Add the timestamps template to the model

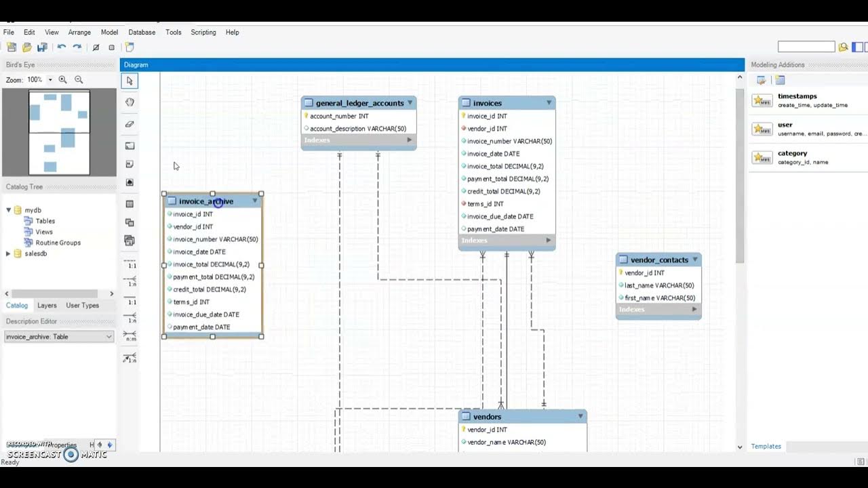click(807, 100)
